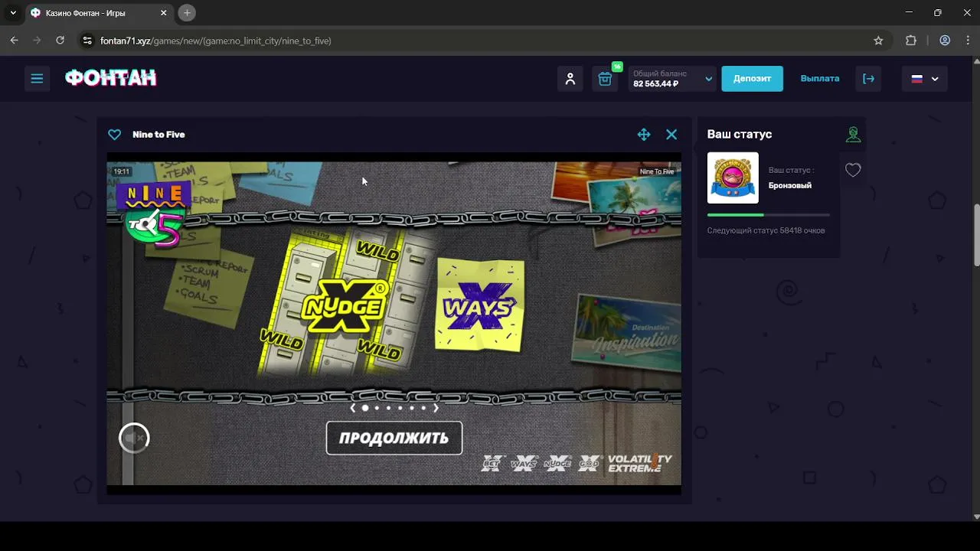
Task: Click the status progress bar
Action: pyautogui.click(x=769, y=215)
